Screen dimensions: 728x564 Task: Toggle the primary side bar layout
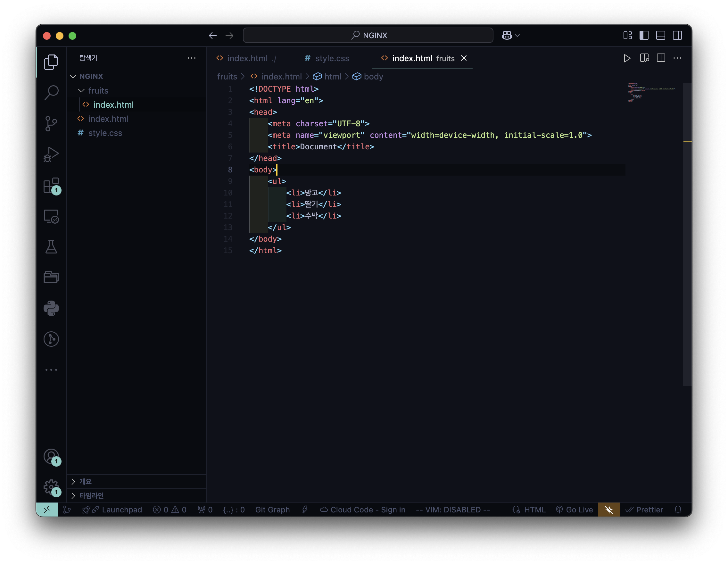tap(644, 35)
